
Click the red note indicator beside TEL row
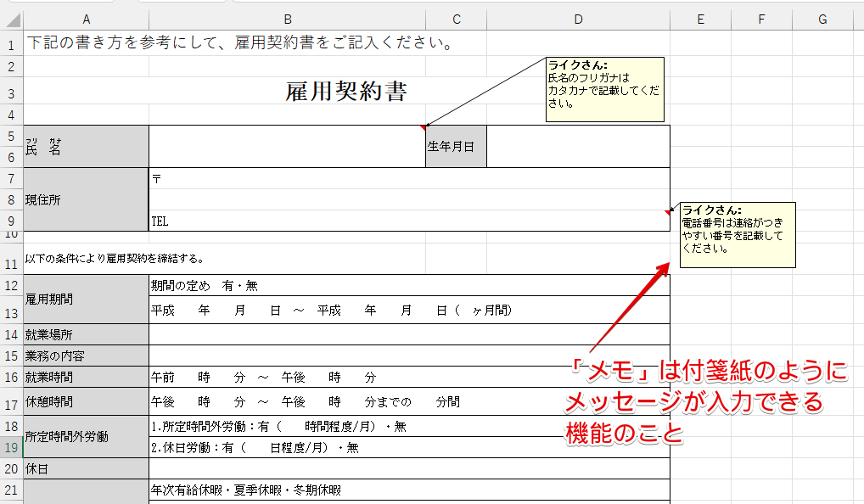[x=667, y=212]
